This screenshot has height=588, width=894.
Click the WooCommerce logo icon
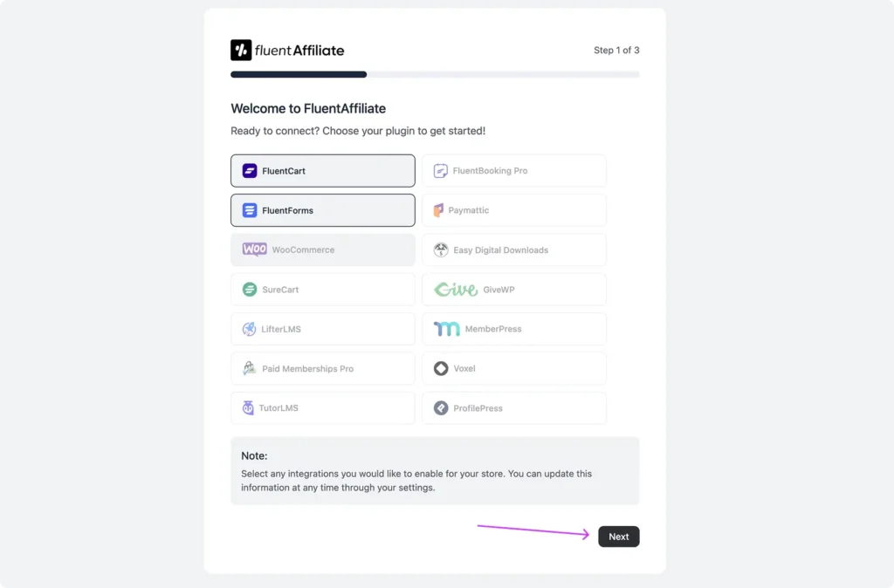(x=254, y=250)
